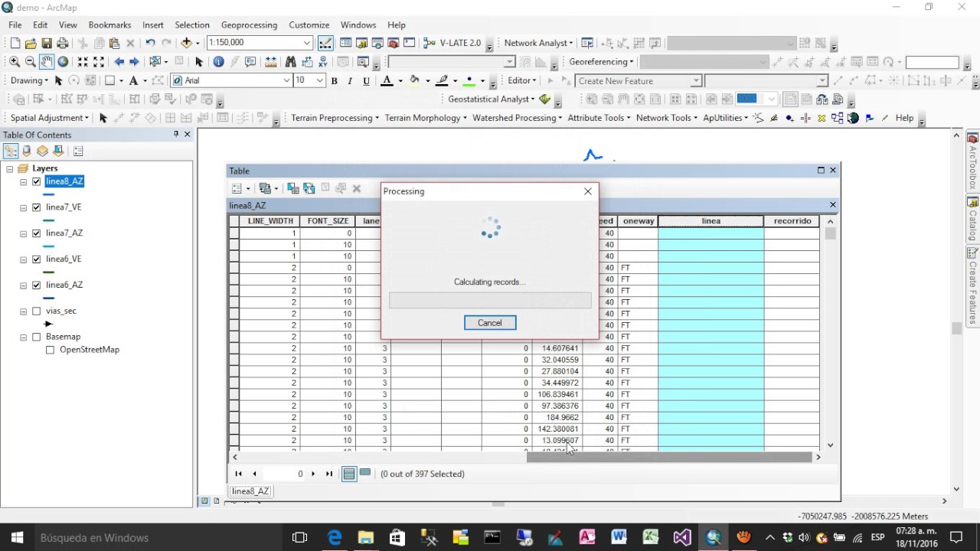Open the Geoprocessing menu
Viewport: 980px width, 551px height.
click(249, 25)
